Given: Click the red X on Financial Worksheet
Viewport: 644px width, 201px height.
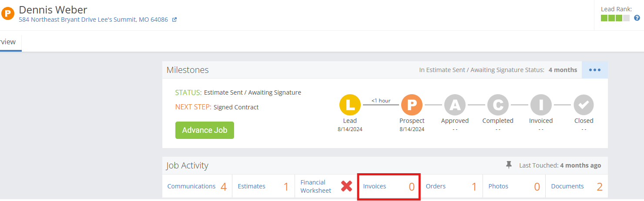Looking at the screenshot, I should 346,186.
